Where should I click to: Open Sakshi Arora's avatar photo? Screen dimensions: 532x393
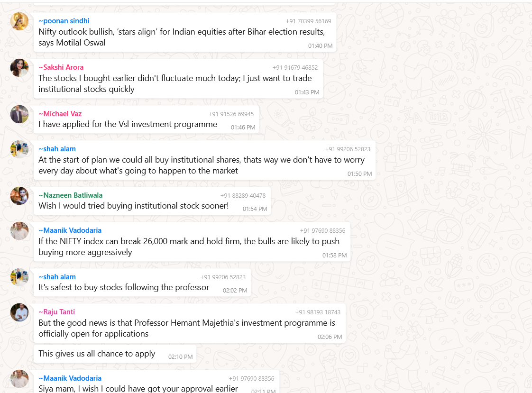tap(19, 68)
